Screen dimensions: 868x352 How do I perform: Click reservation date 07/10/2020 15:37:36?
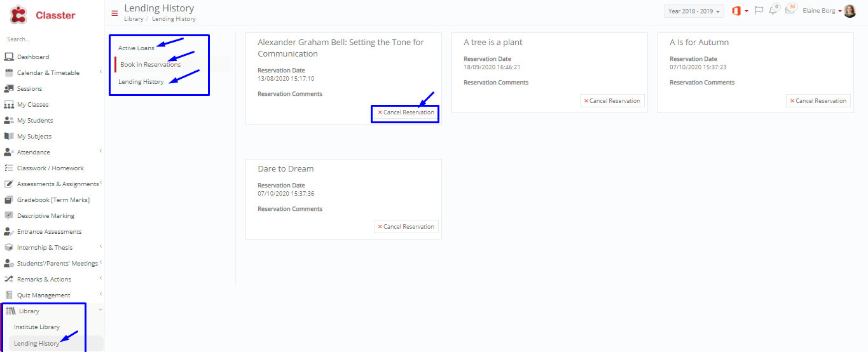(286, 194)
